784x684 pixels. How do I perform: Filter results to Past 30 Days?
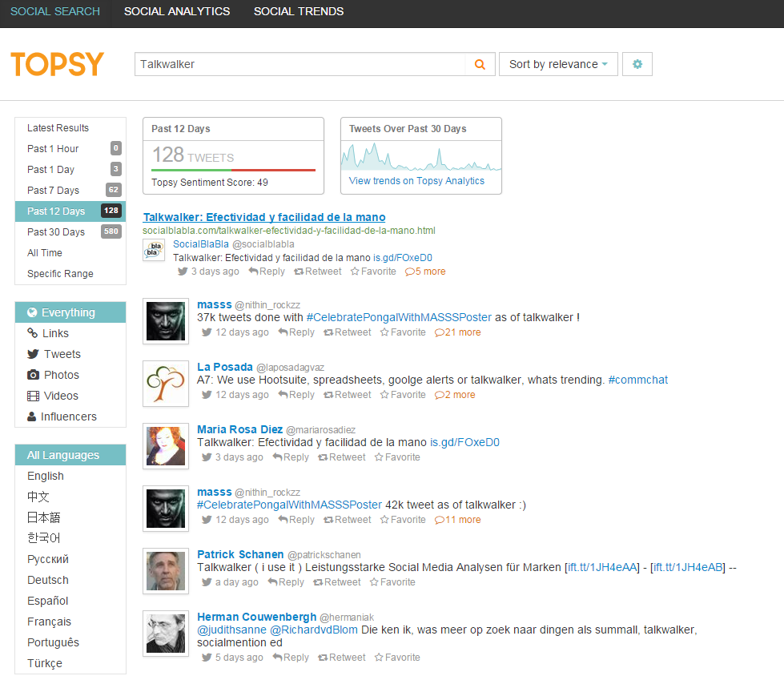click(70, 232)
